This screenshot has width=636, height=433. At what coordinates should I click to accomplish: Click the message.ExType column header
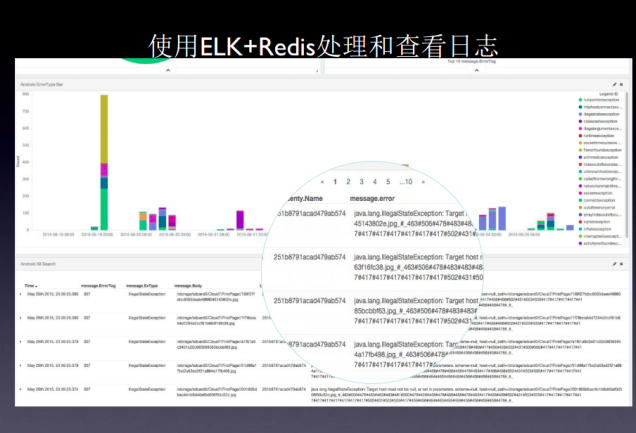coord(142,286)
